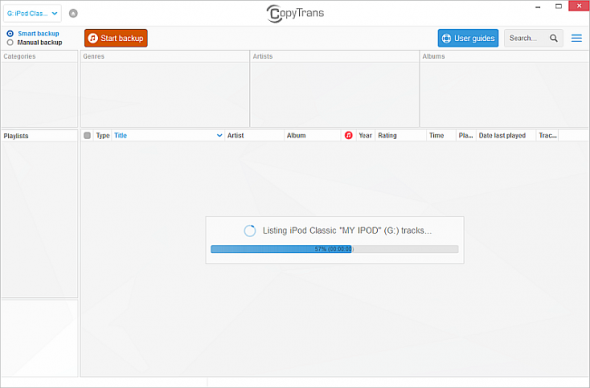This screenshot has height=388, width=590.
Task: Focus the Search input field
Action: [x=527, y=38]
